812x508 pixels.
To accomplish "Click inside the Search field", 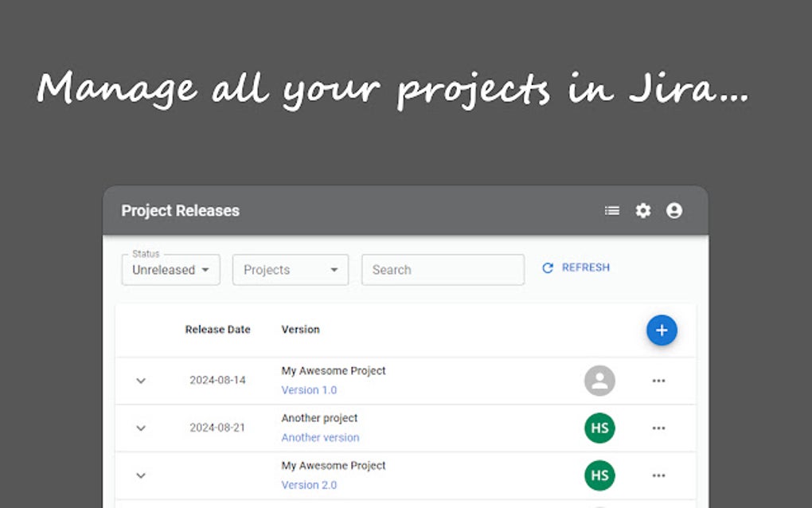I will tap(443, 269).
